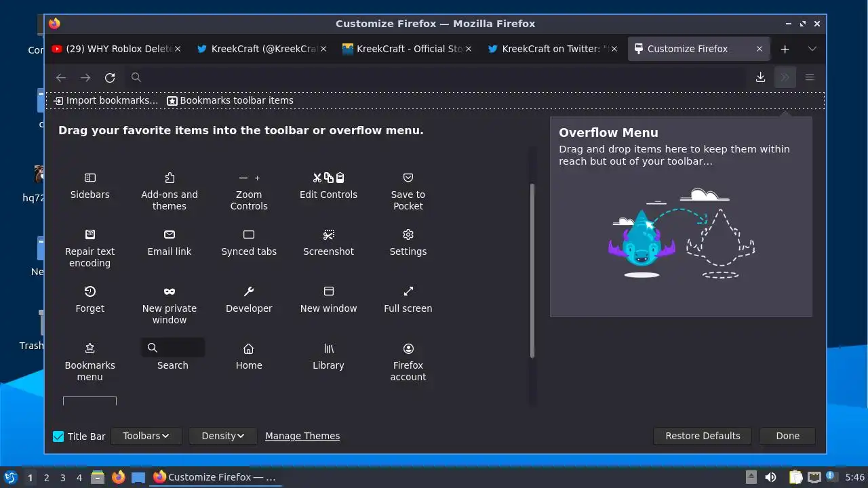This screenshot has height=488, width=868.
Task: Select the Repair text encoding item
Action: [90, 248]
